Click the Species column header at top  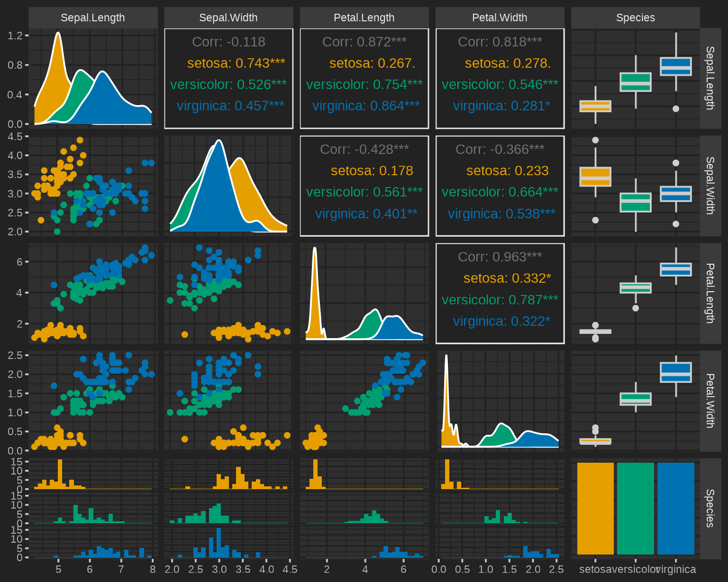635,18
